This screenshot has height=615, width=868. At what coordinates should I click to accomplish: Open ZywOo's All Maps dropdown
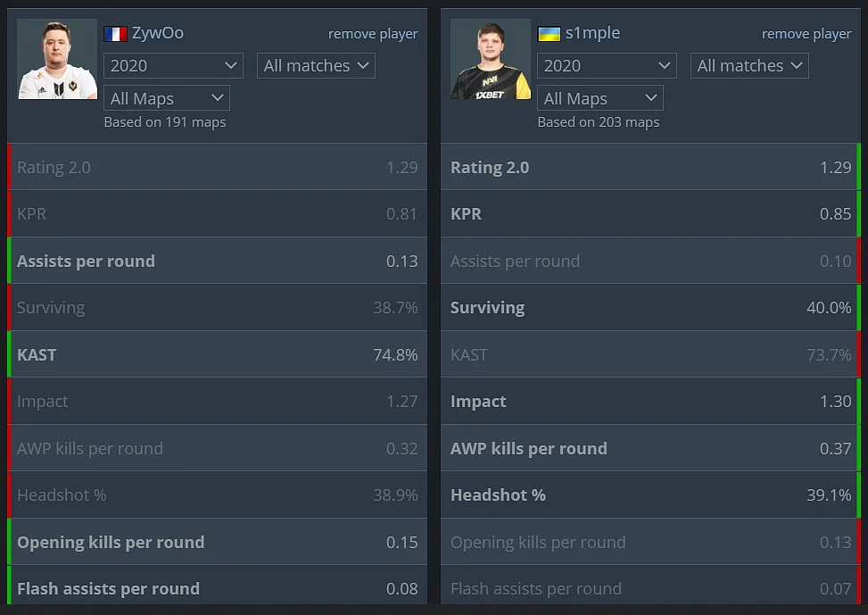[167, 98]
